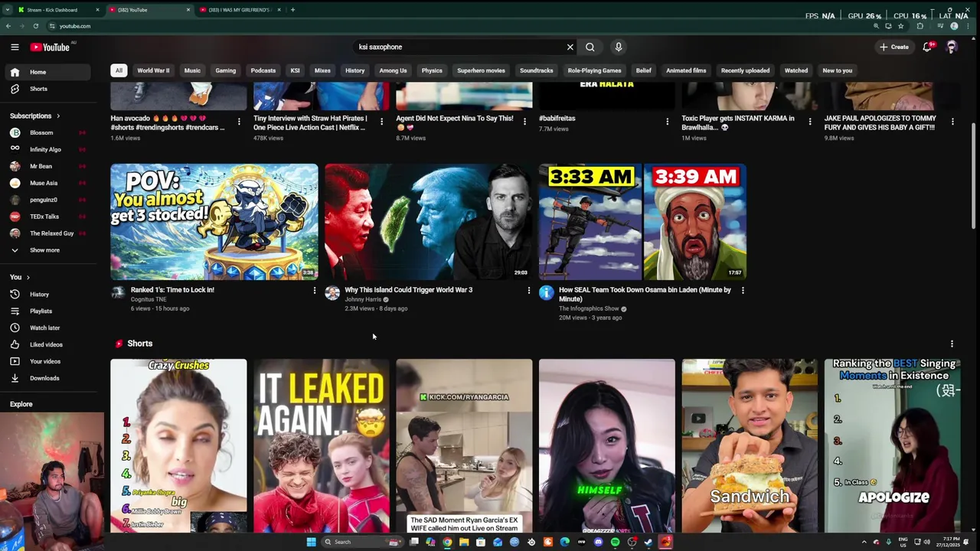Open options for #babifreitas short
Image resolution: width=980 pixels, height=551 pixels.
[667, 122]
